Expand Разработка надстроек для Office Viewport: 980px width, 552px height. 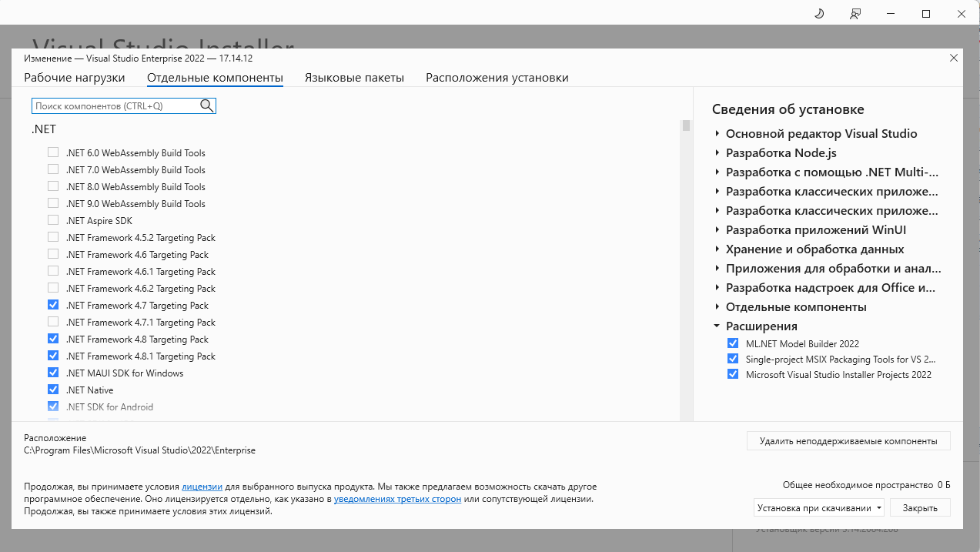pos(717,288)
